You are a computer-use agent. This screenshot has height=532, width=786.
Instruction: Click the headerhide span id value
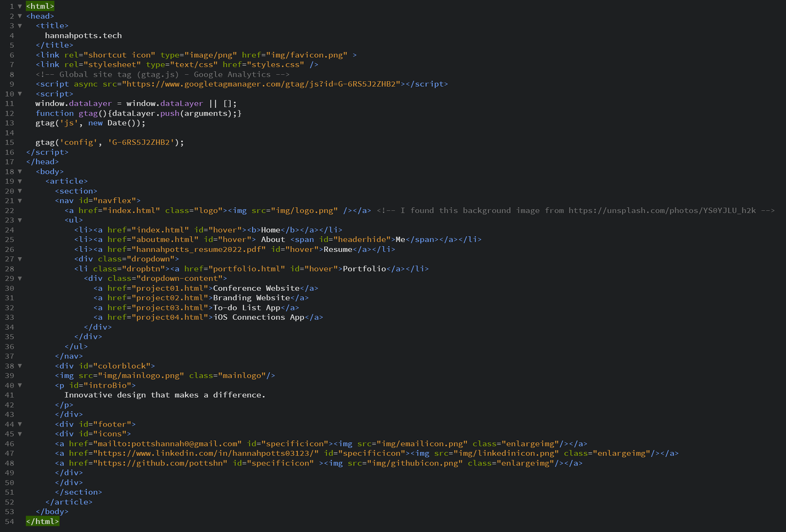[362, 239]
